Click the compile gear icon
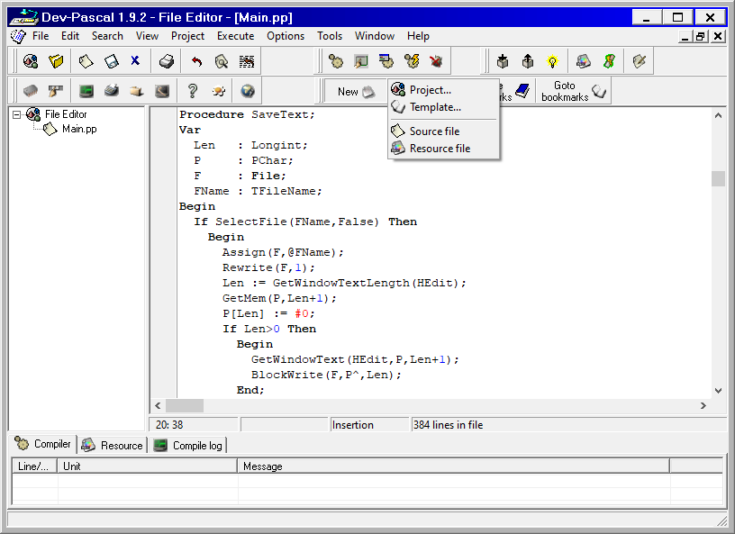 pos(336,62)
